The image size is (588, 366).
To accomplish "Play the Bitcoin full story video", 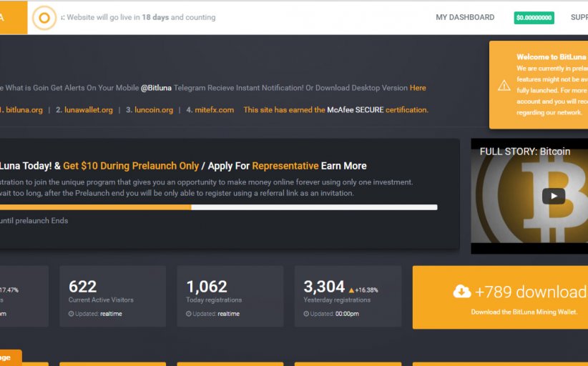I will [553, 196].
